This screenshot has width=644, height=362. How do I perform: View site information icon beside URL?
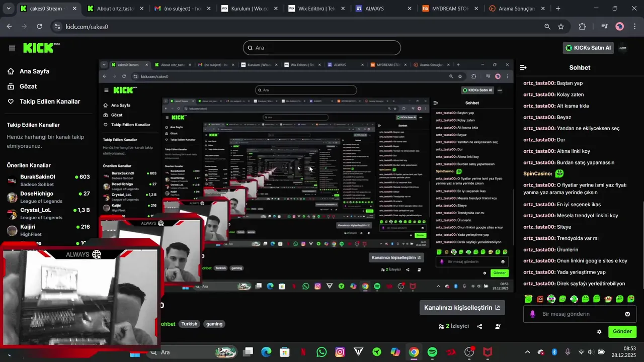(57, 27)
